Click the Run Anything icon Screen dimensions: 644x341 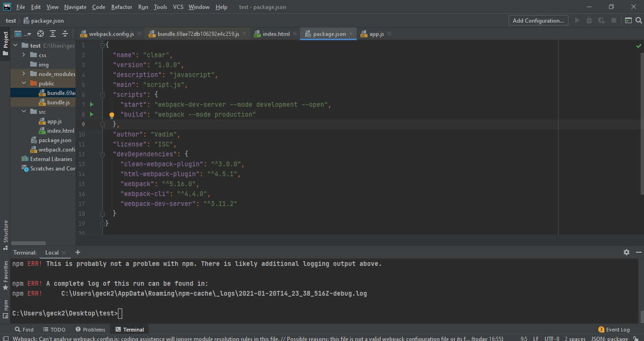628,20
